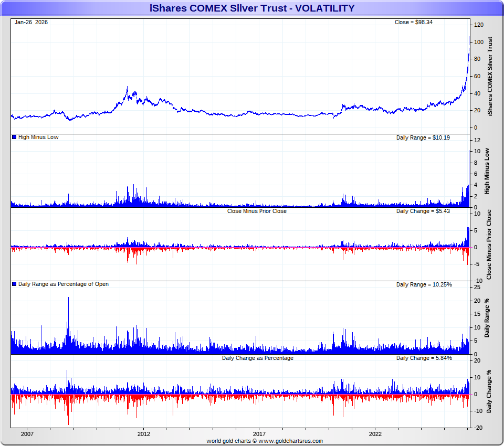Screen dimensions: 504x446
Task: Click the chart title 'iShares COMEX Silver Trust - VOLATILITY'
Action: click(252, 8)
